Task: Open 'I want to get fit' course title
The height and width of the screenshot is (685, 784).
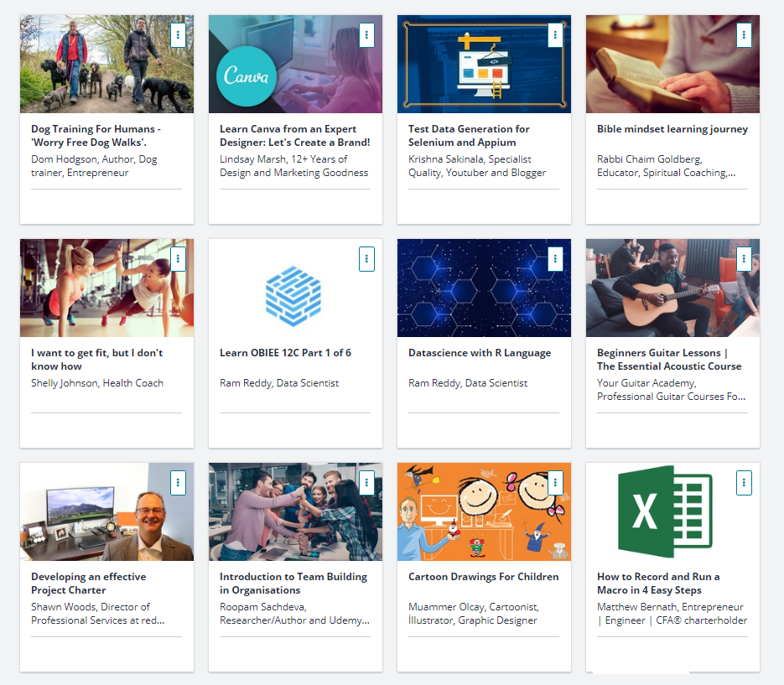Action: pos(97,360)
